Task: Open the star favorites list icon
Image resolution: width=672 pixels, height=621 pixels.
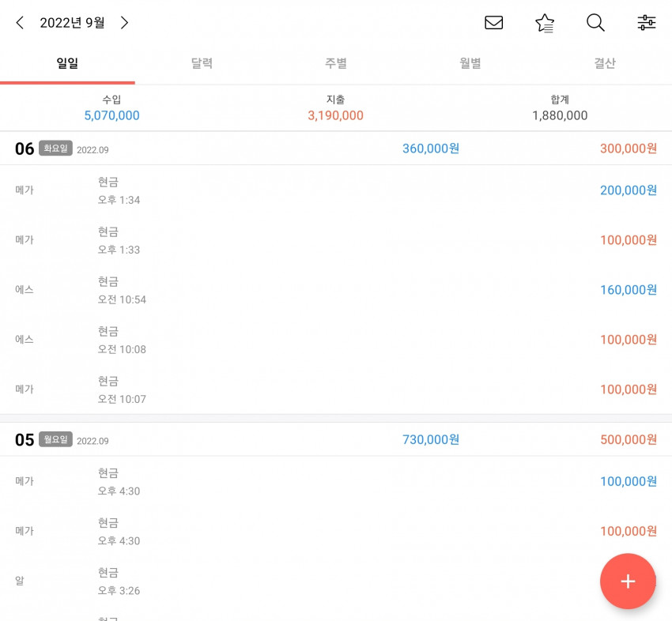Action: click(545, 23)
